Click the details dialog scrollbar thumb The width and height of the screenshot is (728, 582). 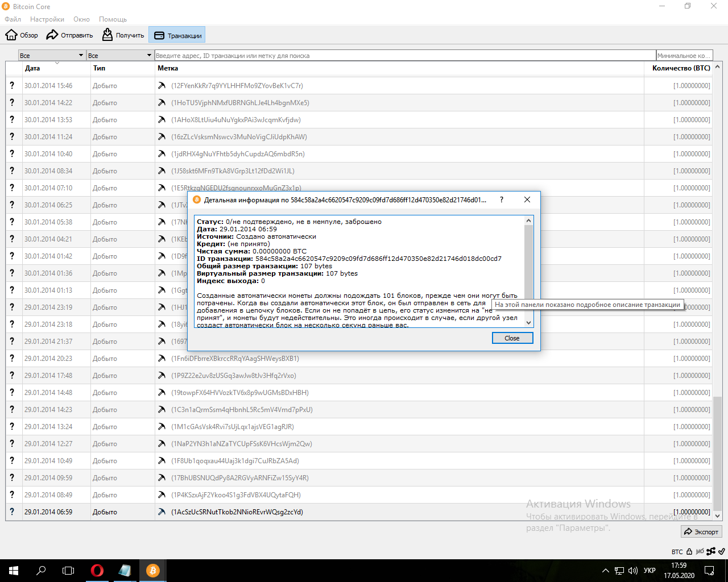(x=529, y=263)
